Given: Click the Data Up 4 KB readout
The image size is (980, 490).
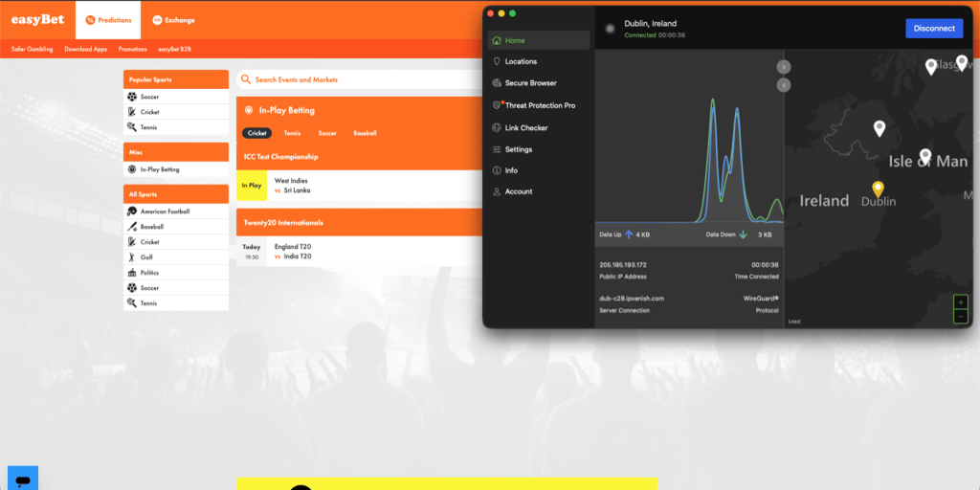Looking at the screenshot, I should click(624, 234).
